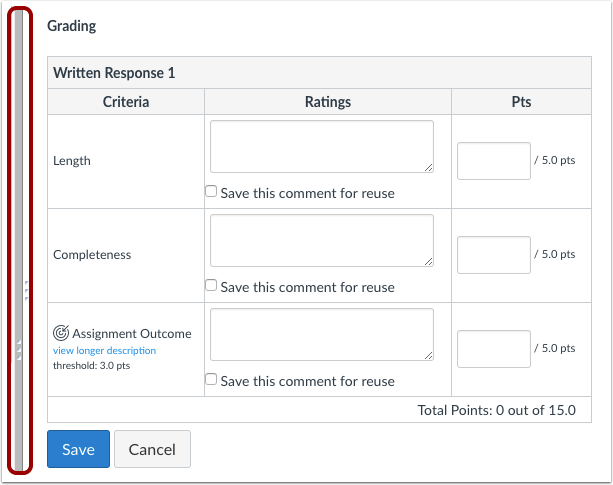
Task: Click the Assignment Outcome target icon
Action: [61, 333]
